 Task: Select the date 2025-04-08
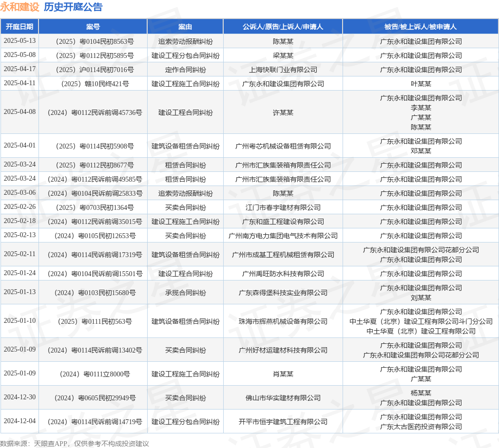(19, 112)
